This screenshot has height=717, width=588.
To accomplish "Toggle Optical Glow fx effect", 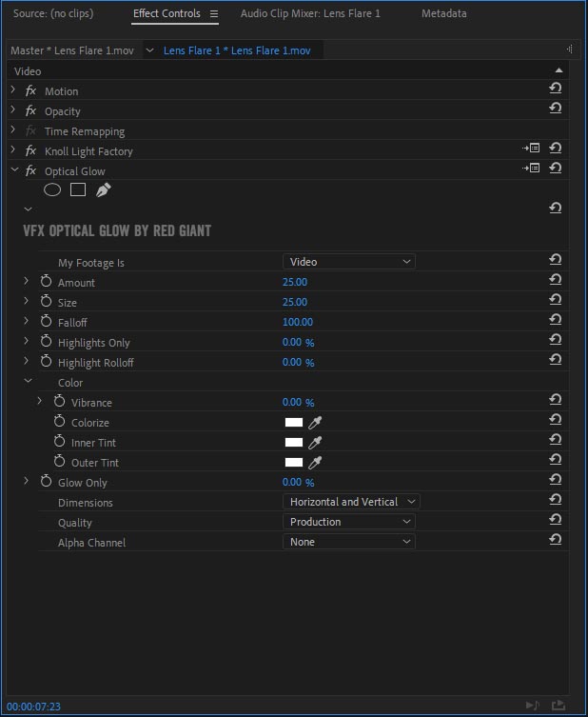I will click(x=30, y=171).
